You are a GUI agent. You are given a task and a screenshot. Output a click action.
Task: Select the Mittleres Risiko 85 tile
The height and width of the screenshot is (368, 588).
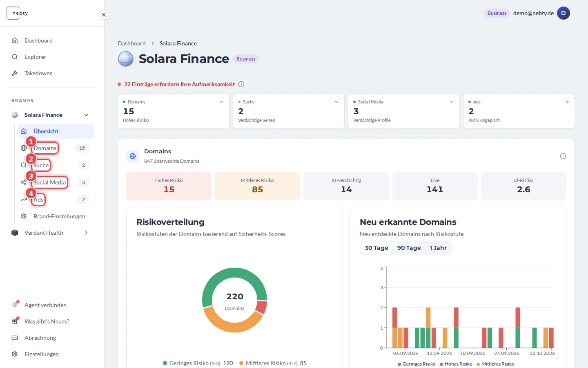[x=258, y=186]
